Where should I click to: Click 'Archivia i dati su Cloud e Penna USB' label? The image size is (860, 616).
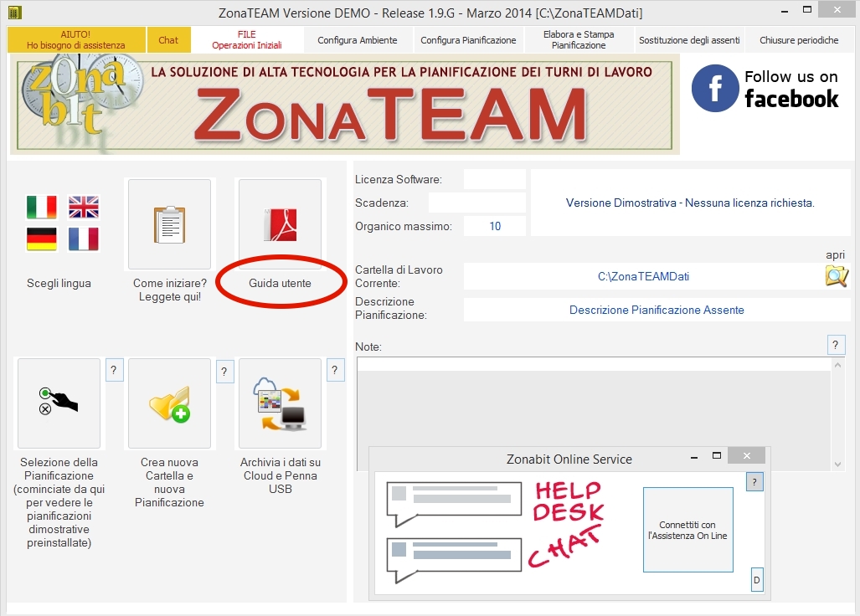click(x=281, y=475)
